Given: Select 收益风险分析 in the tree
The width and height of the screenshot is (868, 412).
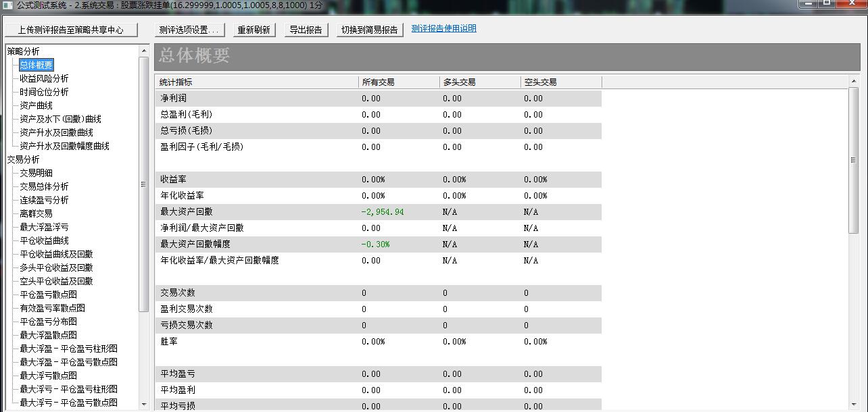Looking at the screenshot, I should pyautogui.click(x=44, y=78).
